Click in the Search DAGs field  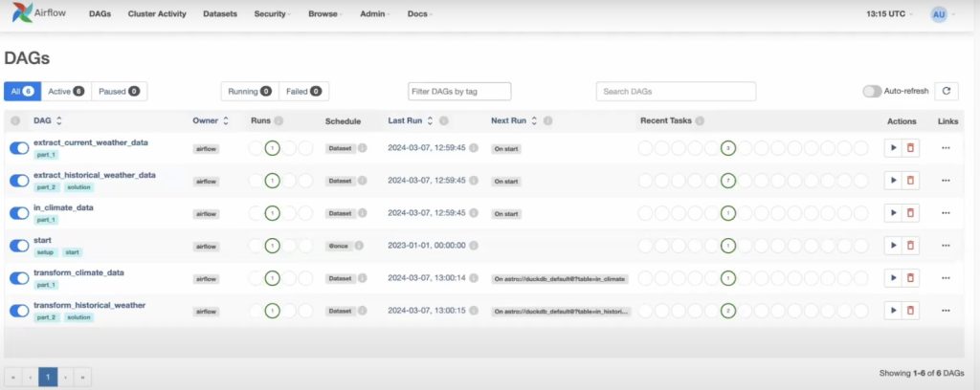[x=676, y=91]
